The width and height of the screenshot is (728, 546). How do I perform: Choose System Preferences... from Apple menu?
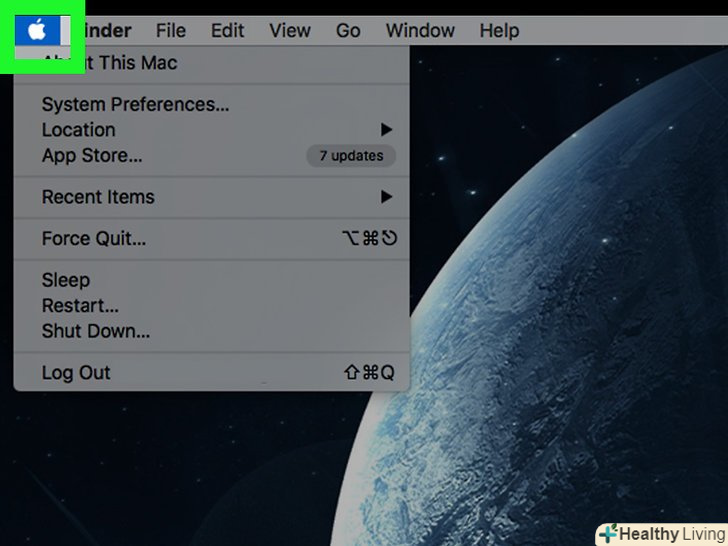coord(212,104)
